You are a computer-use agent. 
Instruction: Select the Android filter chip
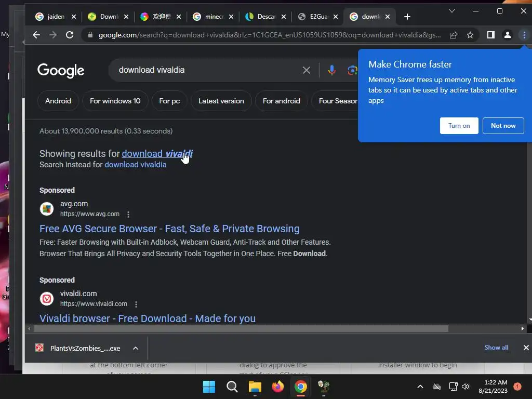[x=58, y=101]
